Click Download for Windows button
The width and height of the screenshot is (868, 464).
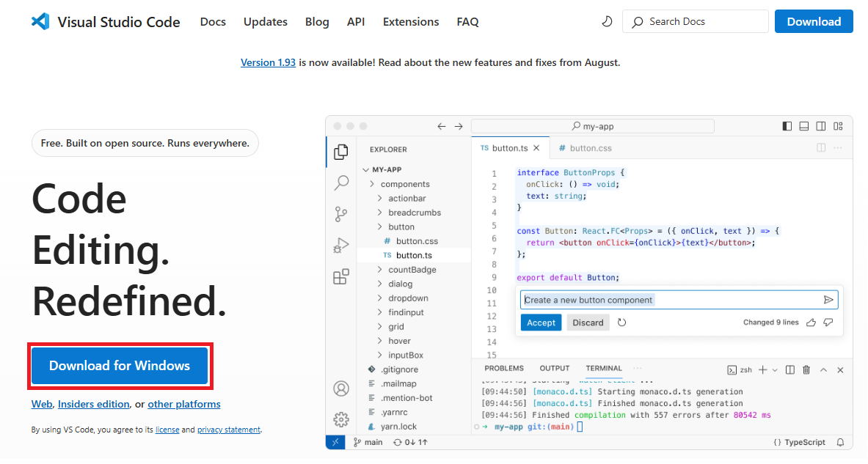tap(120, 366)
